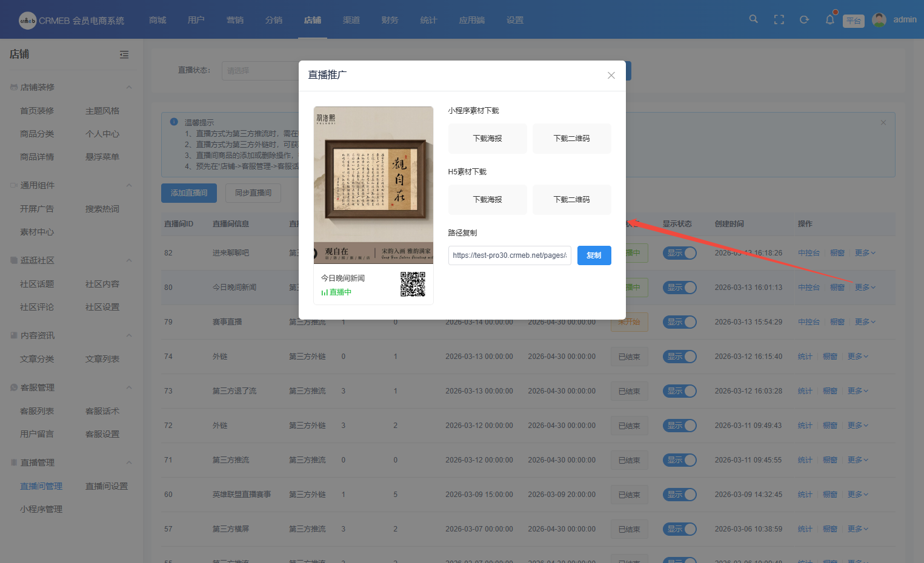924x563 pixels.
Task: Toggle 显示 switch for live room 74
Action: pos(679,357)
